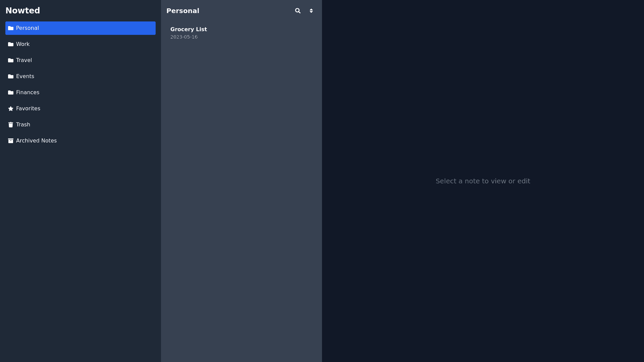The image size is (644, 362).
Task: Open the Trash section
Action: [x=23, y=125]
